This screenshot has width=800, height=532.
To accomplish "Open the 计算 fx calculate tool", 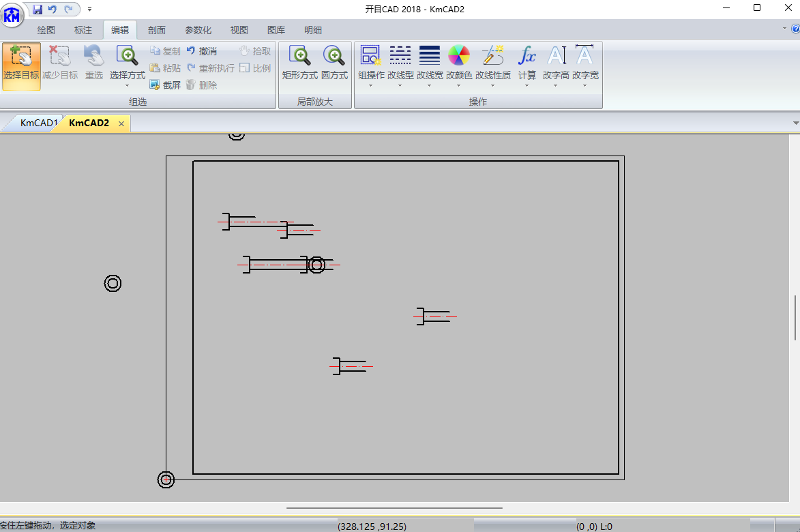I will (x=527, y=62).
